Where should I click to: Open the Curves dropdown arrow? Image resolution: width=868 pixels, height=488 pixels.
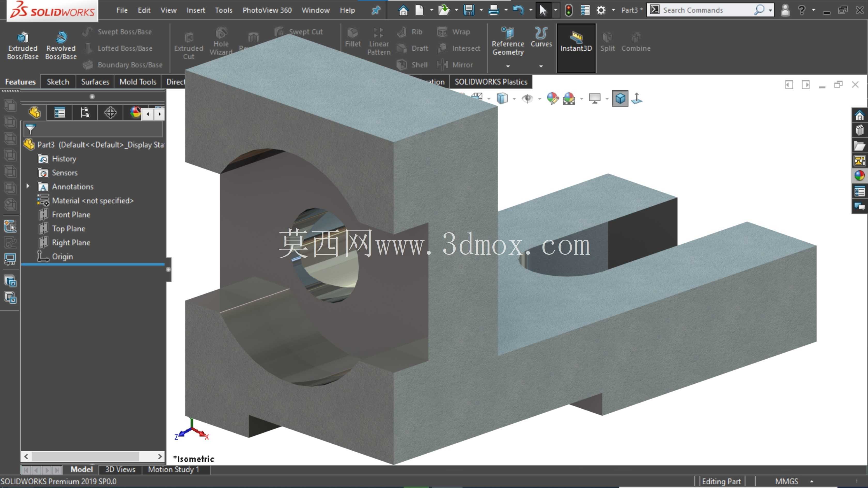click(541, 66)
